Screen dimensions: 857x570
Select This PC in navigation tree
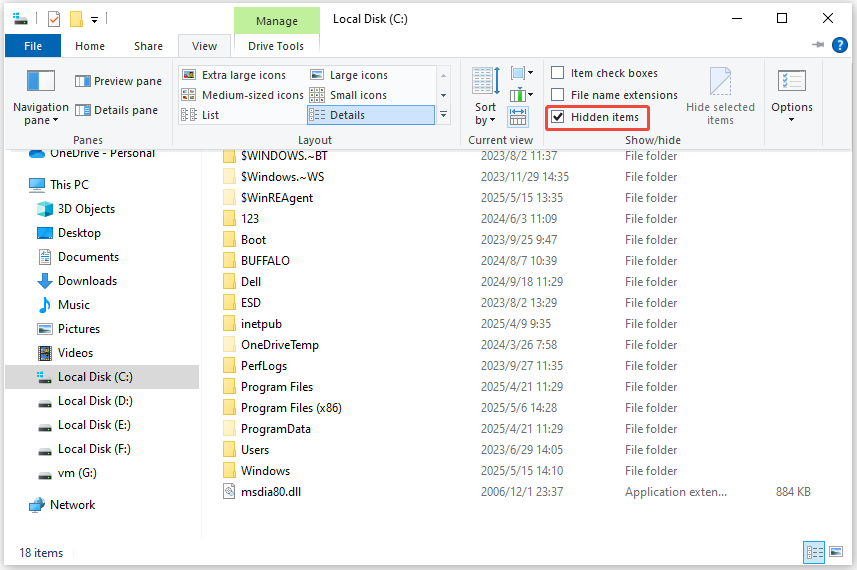(59, 185)
